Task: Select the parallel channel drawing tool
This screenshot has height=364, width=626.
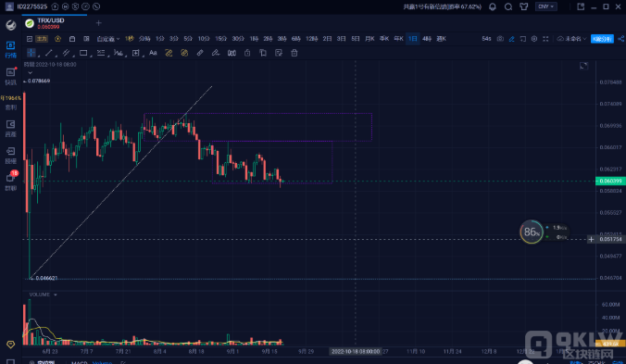Action: [x=66, y=53]
